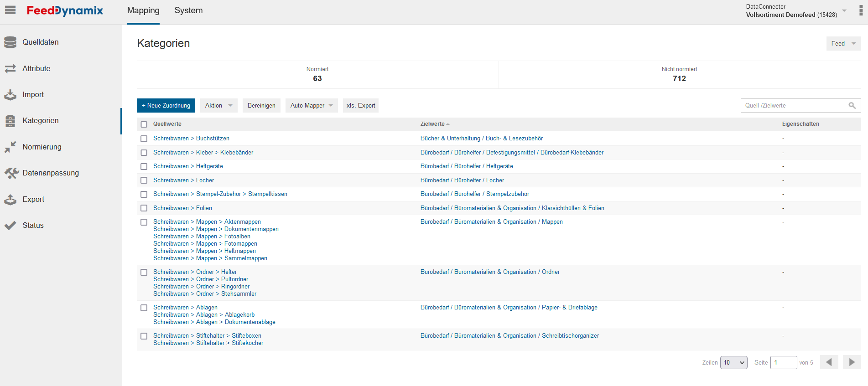Open Bürobedarf / Bürohelfer / Locher link
This screenshot has width=868, height=386.
(x=462, y=180)
